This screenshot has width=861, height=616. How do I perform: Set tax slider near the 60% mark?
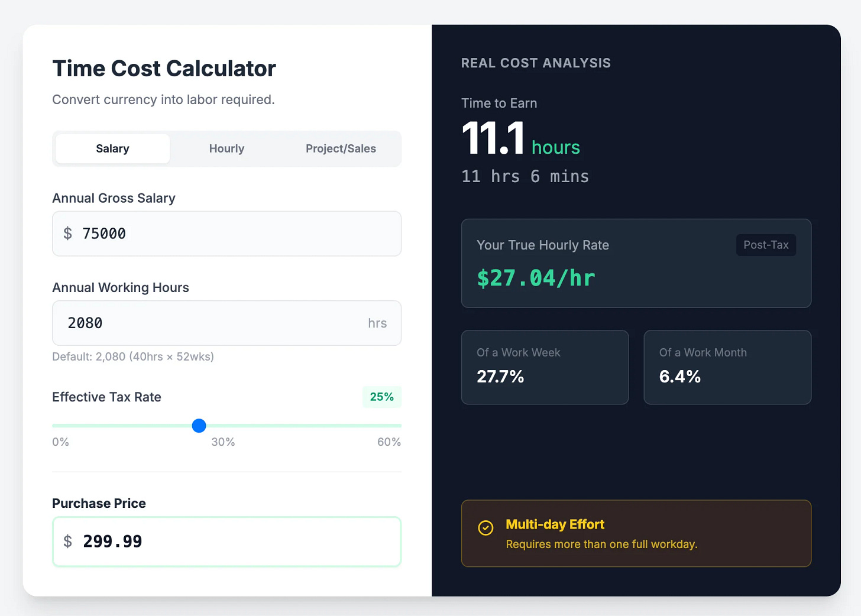coord(399,426)
